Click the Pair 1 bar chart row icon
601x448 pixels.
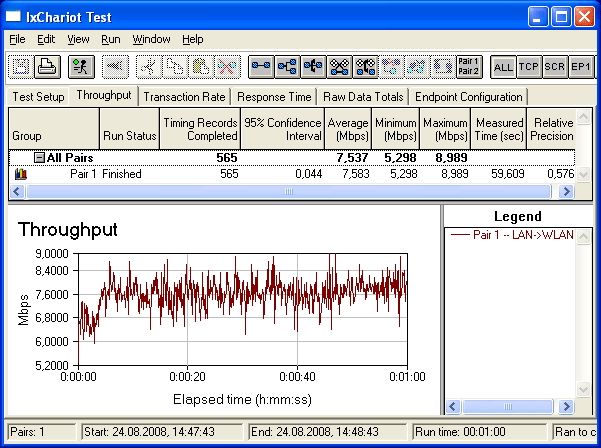click(x=21, y=174)
